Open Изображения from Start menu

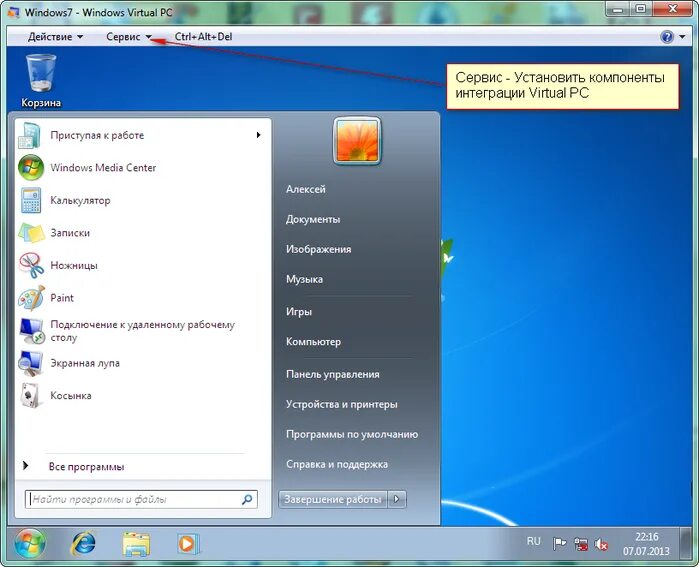click(318, 249)
